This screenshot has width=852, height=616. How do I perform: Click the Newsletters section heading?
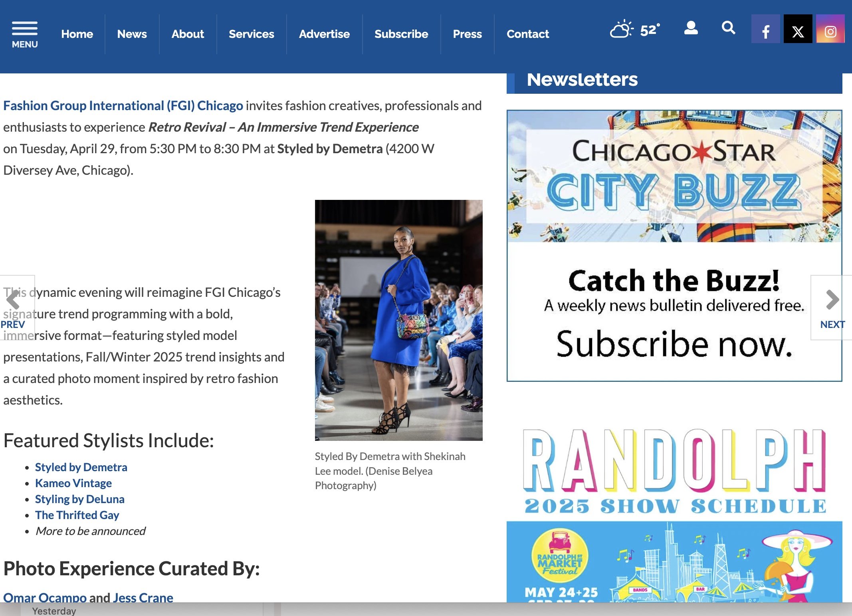pyautogui.click(x=582, y=79)
